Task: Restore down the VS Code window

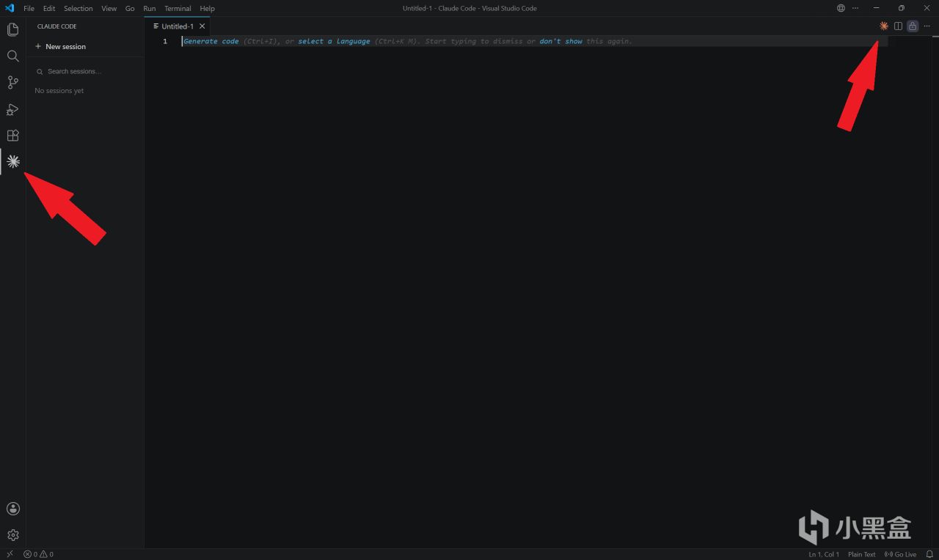Action: pyautogui.click(x=902, y=8)
